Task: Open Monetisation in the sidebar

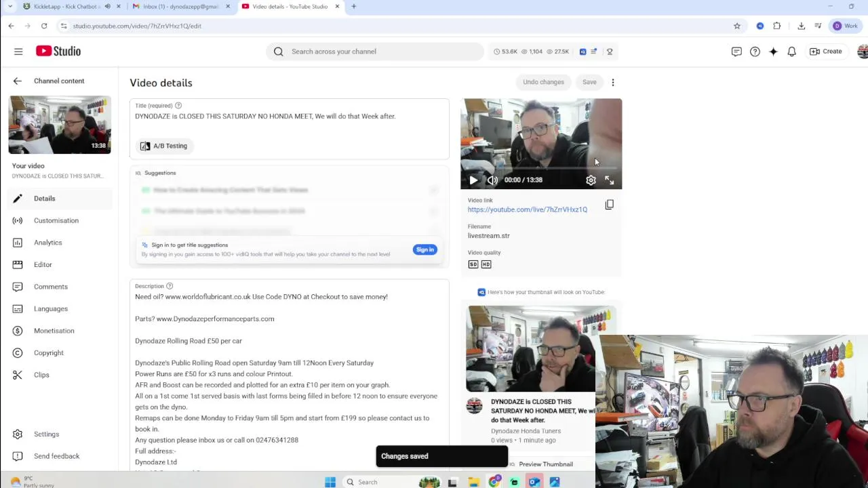Action: point(59,331)
